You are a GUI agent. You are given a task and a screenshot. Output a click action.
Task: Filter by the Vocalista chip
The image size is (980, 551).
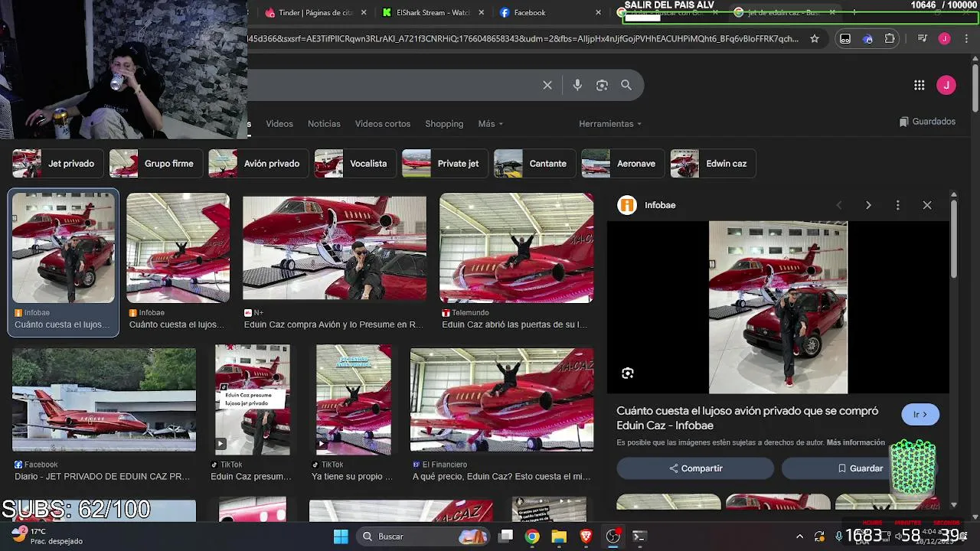pyautogui.click(x=355, y=164)
